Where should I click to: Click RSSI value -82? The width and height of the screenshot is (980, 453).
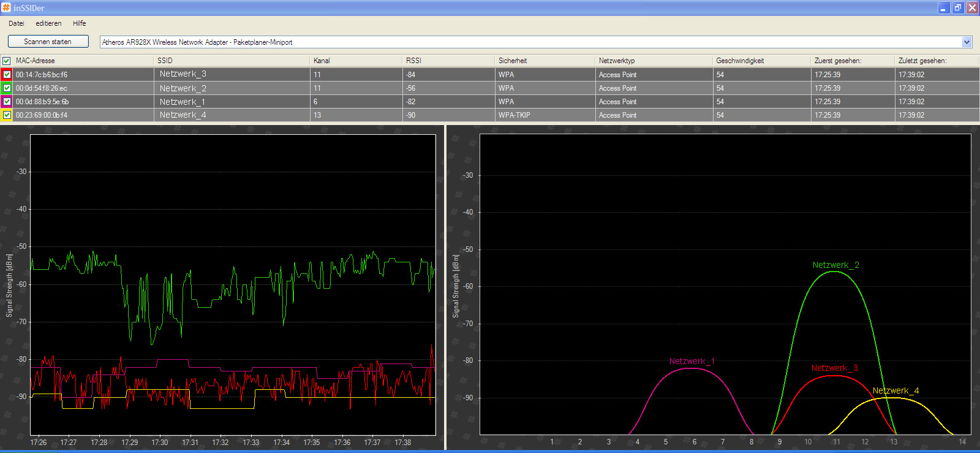coord(410,102)
